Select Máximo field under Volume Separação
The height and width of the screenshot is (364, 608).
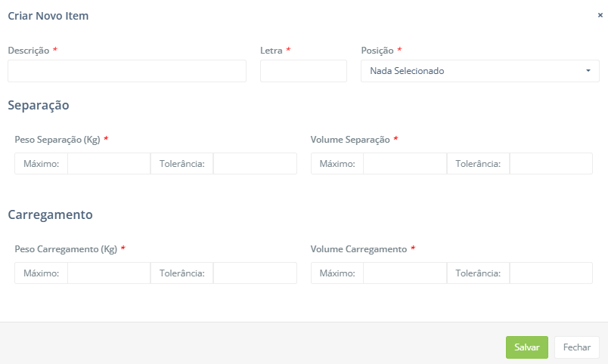pos(405,164)
